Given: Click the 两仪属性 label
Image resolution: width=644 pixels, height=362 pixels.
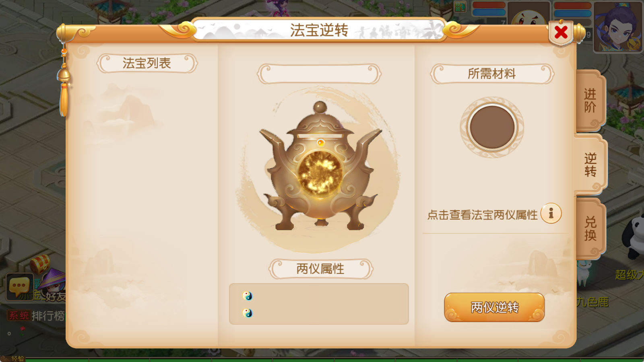Looking at the screenshot, I should click(320, 269).
